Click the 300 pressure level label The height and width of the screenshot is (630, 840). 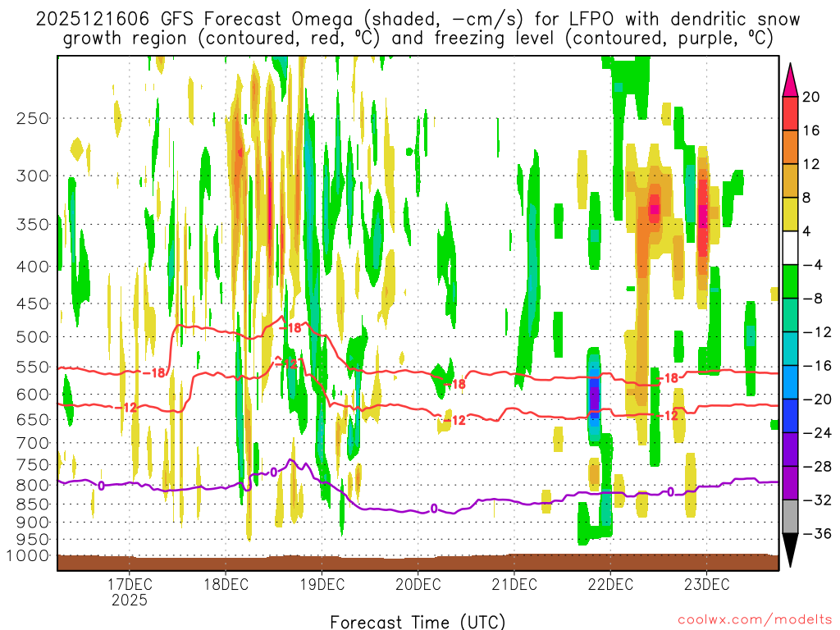(33, 176)
